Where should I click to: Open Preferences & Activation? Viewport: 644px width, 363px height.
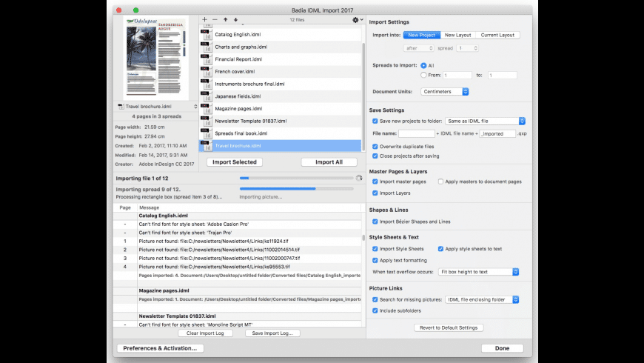160,348
